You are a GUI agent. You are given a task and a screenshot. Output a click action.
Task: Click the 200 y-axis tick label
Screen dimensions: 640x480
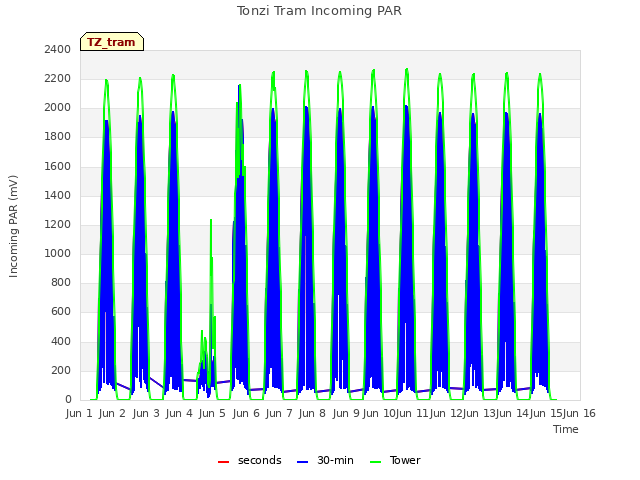[x=61, y=370]
